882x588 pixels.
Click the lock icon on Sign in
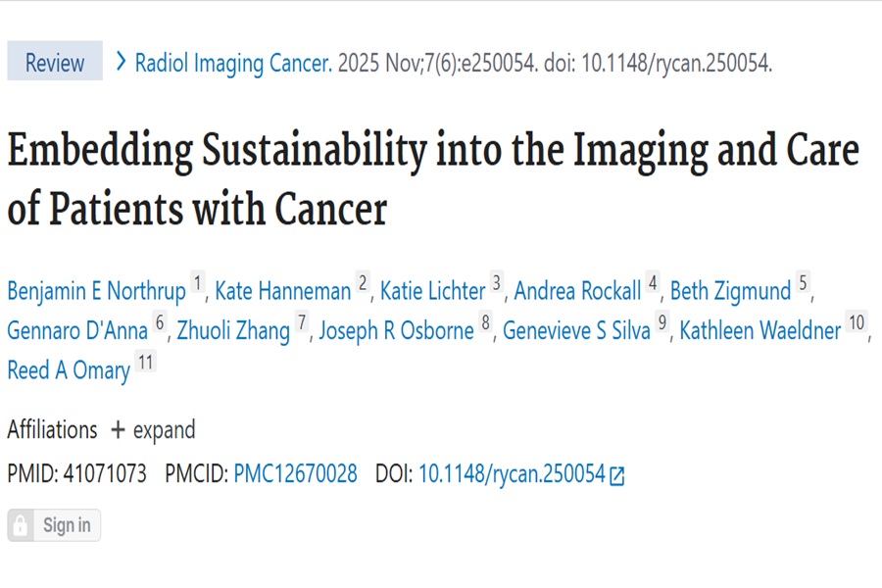coord(21,525)
